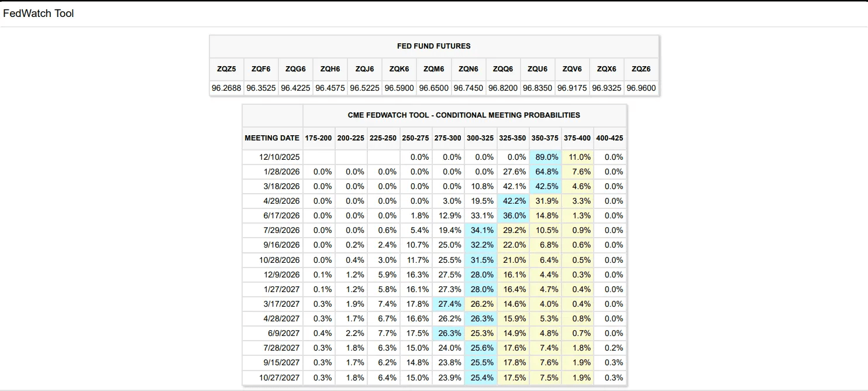This screenshot has height=391, width=868.
Task: Select the blue 42.2% probability cell
Action: pos(513,201)
